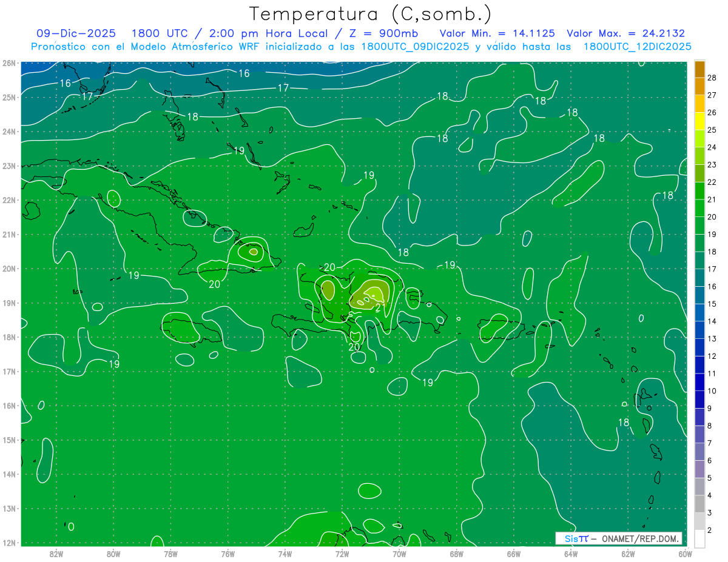The height and width of the screenshot is (562, 728).
Task: Click the "21" contour label over Hispaniola
Action: 381,308
